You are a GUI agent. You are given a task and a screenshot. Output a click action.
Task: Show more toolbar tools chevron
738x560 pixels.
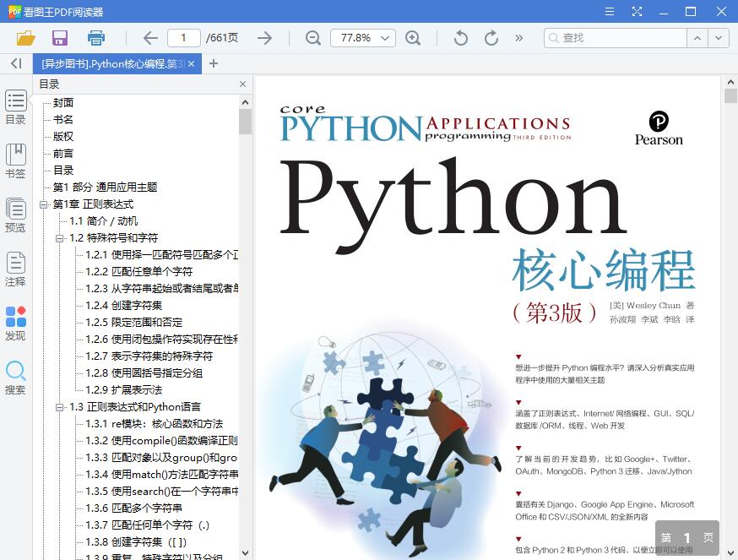pos(519,38)
